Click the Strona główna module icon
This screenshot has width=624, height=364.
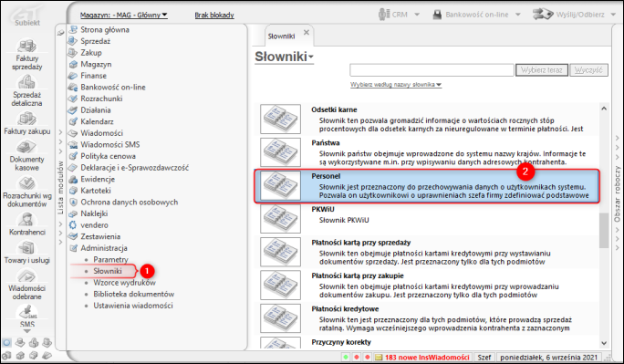(73, 29)
